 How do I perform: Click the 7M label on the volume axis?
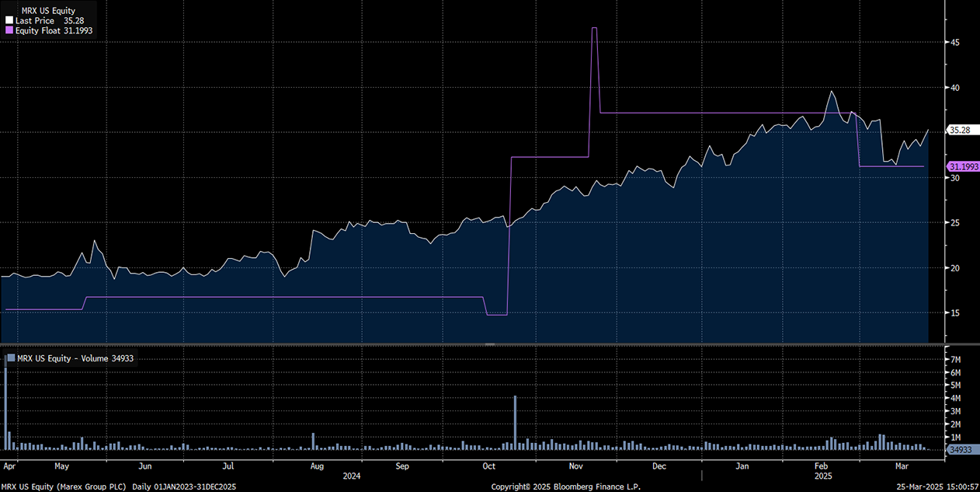(956, 360)
